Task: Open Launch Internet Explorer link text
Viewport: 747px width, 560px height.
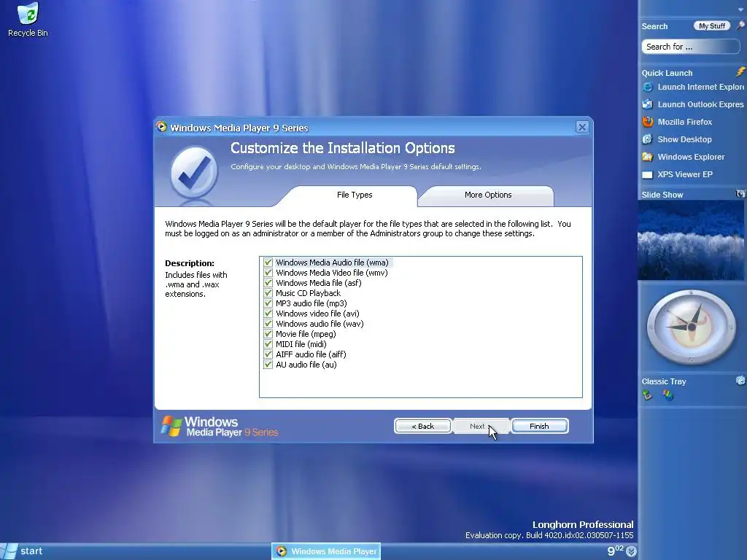Action: click(700, 87)
